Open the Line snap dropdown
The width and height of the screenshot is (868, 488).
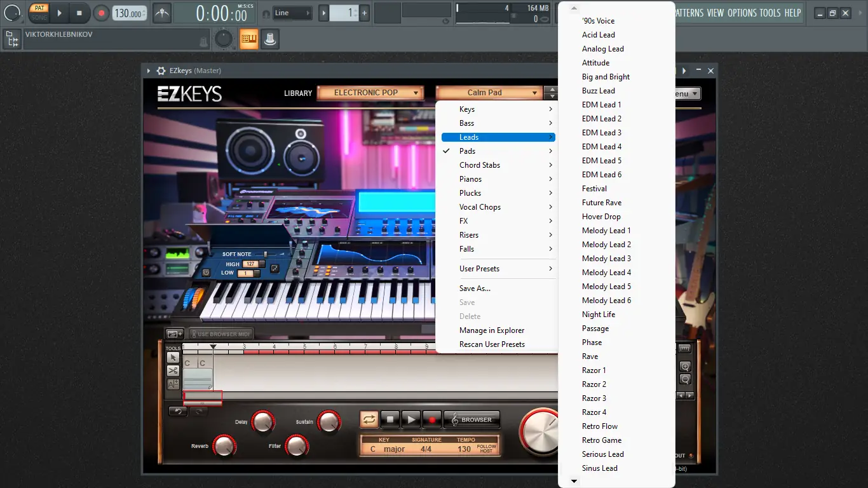point(293,13)
